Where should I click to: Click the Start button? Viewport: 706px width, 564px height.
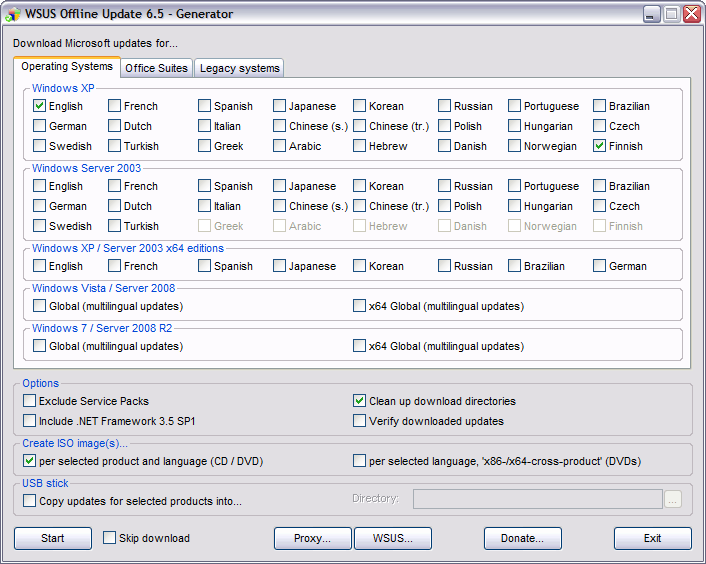point(53,538)
